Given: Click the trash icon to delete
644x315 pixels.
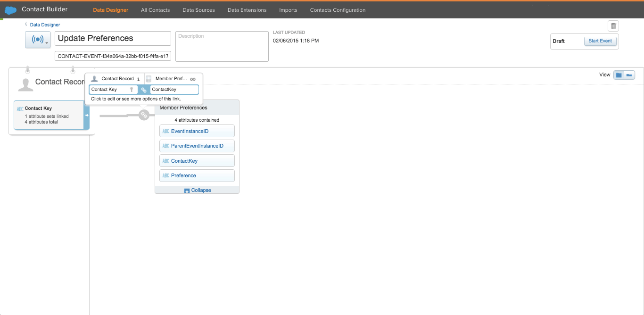Looking at the screenshot, I should [613, 25].
